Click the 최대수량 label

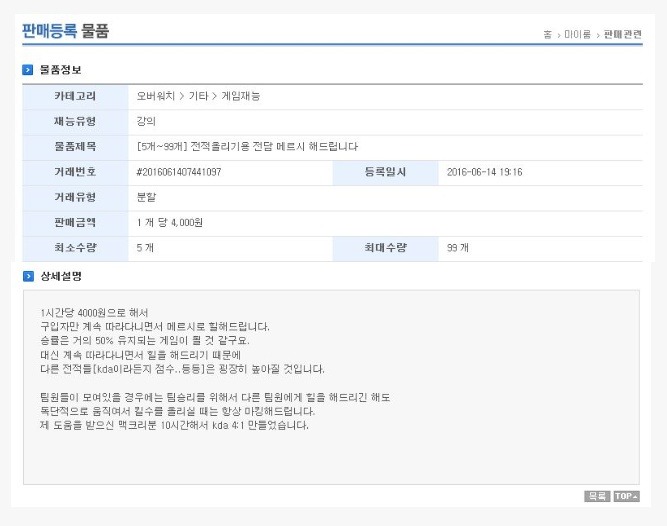(x=385, y=248)
